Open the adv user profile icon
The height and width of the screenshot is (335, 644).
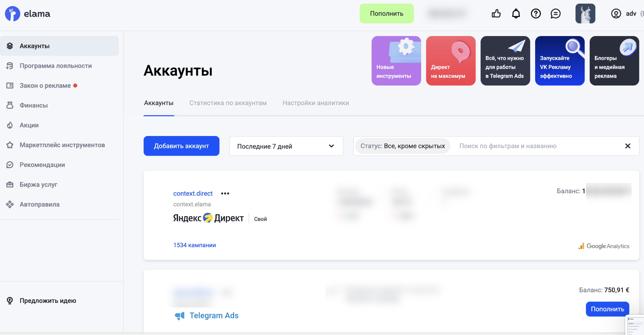pyautogui.click(x=616, y=14)
